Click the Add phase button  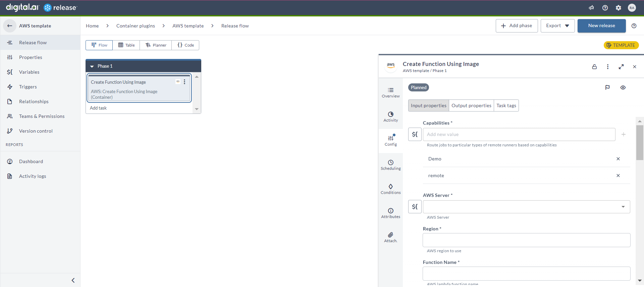(517, 26)
